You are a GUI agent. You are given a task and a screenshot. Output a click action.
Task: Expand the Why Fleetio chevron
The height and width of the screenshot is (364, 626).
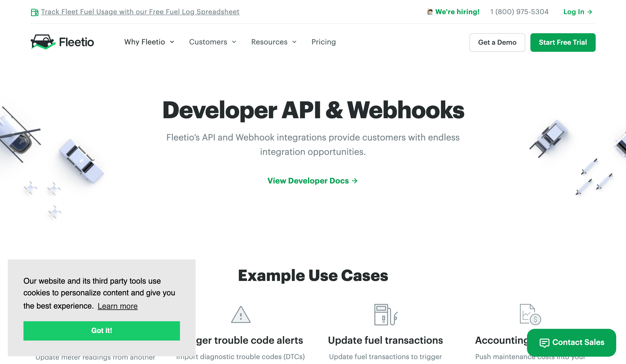172,42
